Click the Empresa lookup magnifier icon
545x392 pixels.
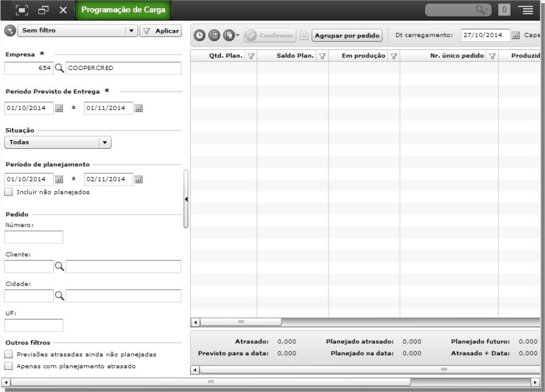click(x=59, y=68)
